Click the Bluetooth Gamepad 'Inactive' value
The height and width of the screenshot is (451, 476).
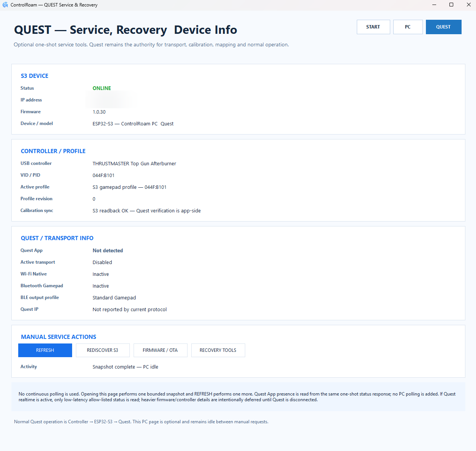101,286
